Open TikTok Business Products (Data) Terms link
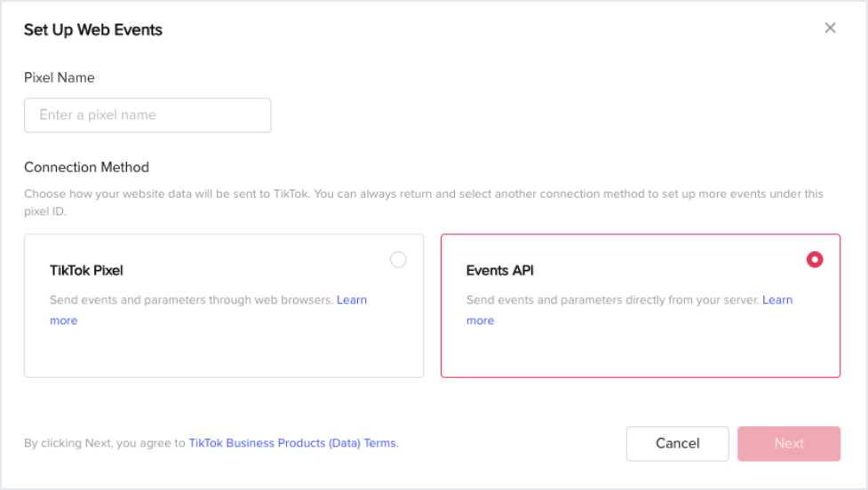 (293, 443)
